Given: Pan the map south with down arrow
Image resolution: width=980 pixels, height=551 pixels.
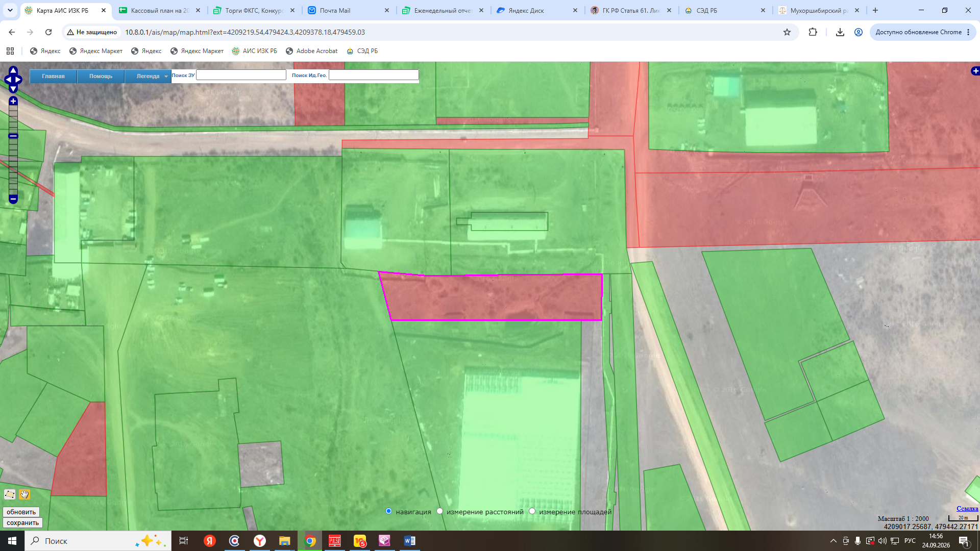Looking at the screenshot, I should click(13, 89).
